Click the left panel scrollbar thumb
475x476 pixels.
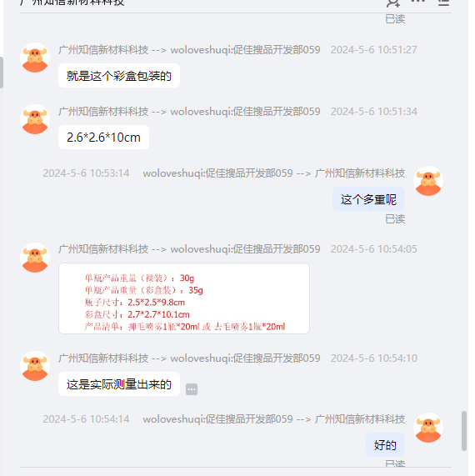pyautogui.click(x=2, y=73)
